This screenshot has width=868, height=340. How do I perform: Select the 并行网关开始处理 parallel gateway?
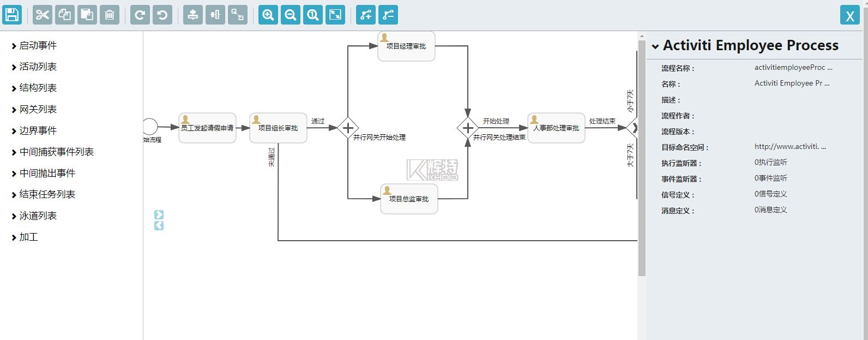pos(348,128)
